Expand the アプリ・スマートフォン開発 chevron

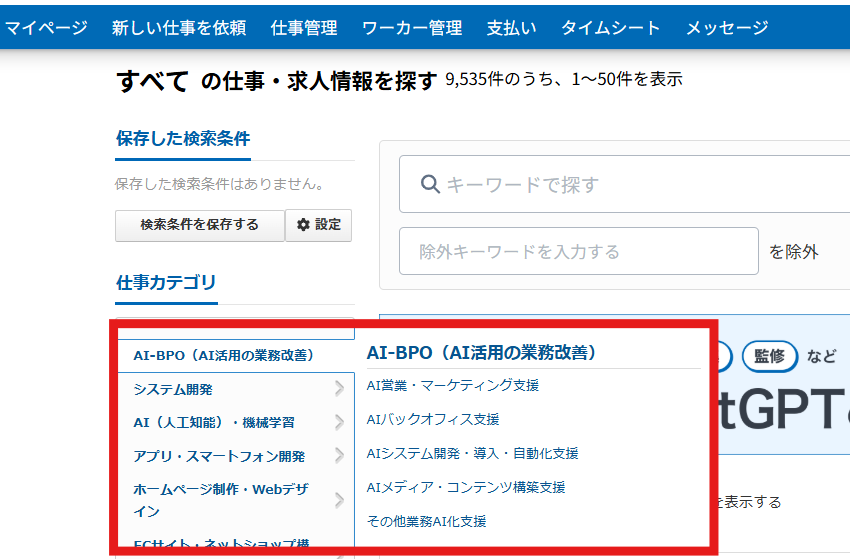[x=340, y=456]
